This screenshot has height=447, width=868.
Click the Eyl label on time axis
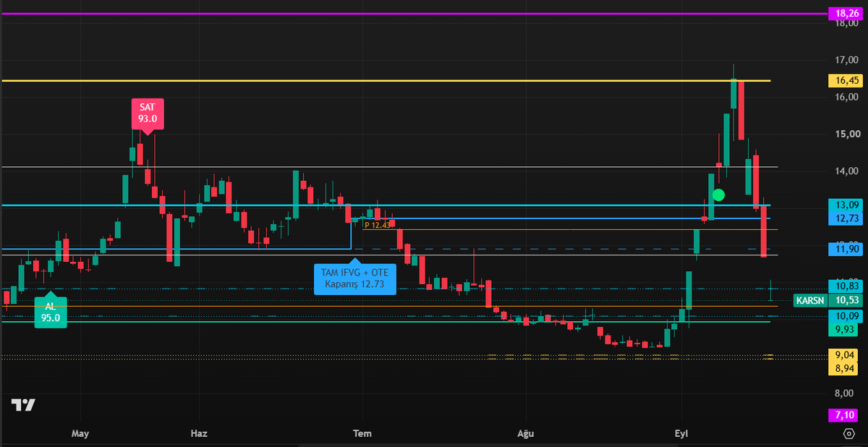(681, 433)
